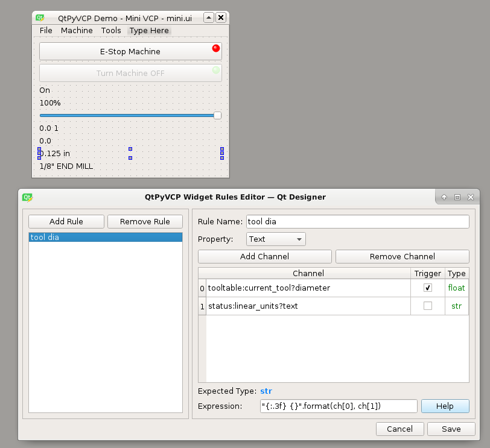Click the Remove Channel button

point(402,256)
